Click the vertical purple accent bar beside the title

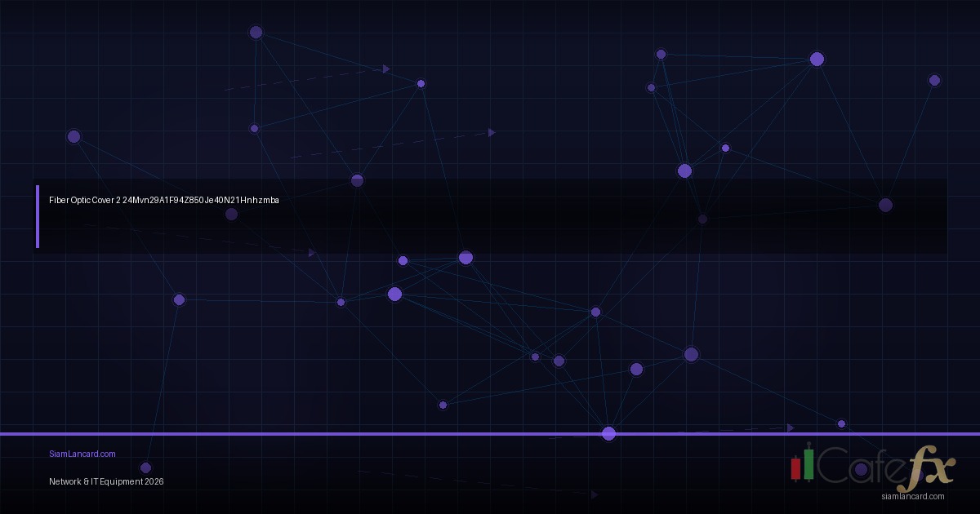pyautogui.click(x=38, y=216)
